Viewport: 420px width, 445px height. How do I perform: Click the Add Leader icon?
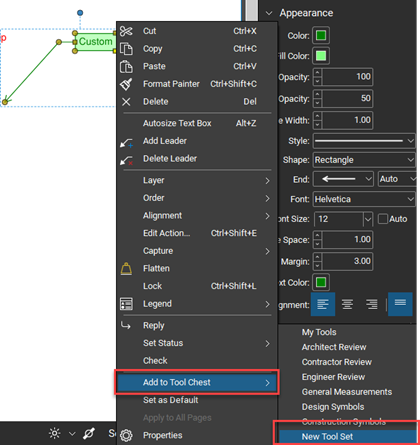point(126,142)
